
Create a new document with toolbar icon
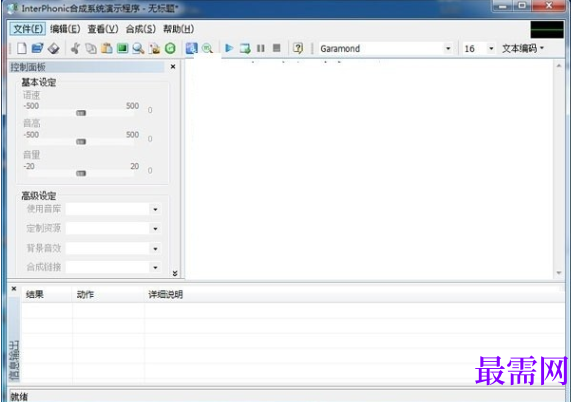coord(22,48)
